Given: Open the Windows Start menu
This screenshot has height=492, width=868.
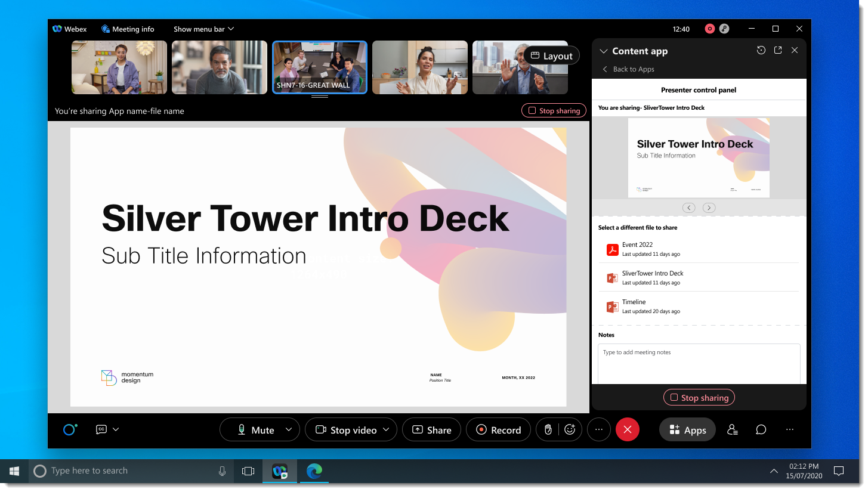Looking at the screenshot, I should coord(14,471).
